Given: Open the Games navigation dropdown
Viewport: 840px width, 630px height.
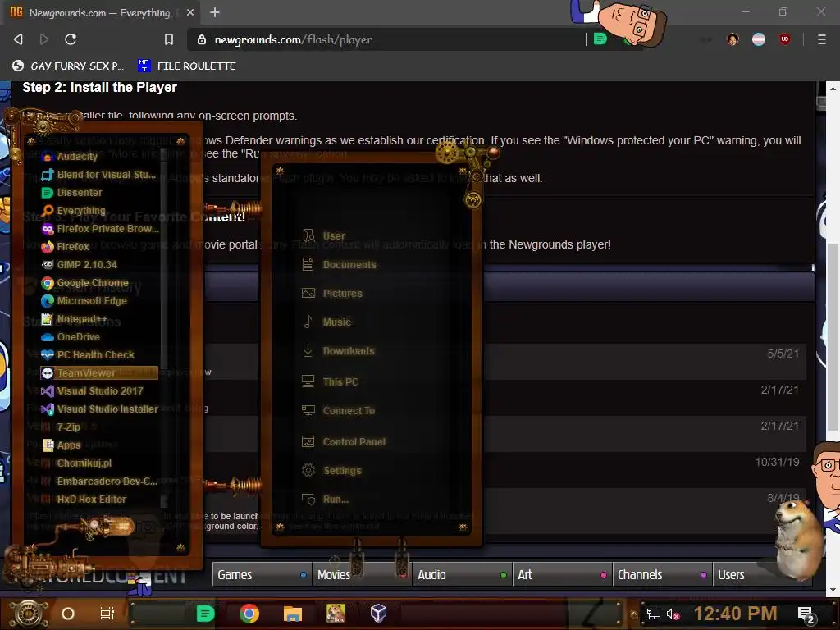Looking at the screenshot, I should 262,574.
